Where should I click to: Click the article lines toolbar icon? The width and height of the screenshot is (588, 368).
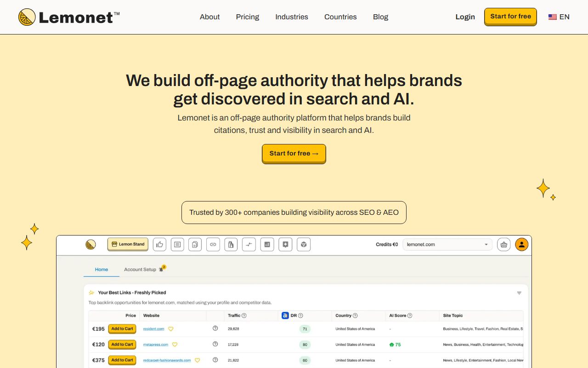pyautogui.click(x=177, y=244)
